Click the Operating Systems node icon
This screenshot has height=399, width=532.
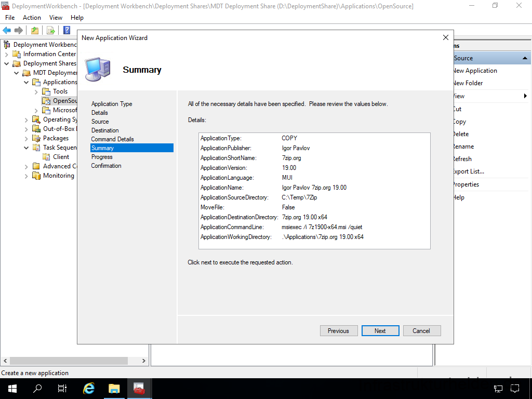click(x=36, y=119)
